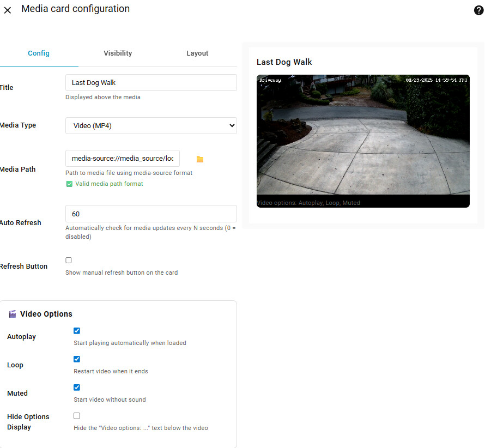This screenshot has height=448, width=485.
Task: Open the Layout tab
Action: [x=197, y=53]
